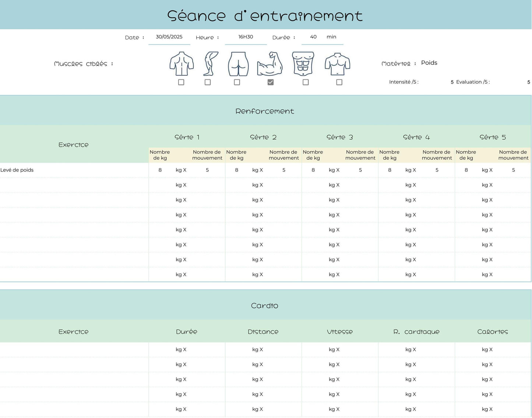Click the Date field showing 30/05/2025

tap(169, 36)
